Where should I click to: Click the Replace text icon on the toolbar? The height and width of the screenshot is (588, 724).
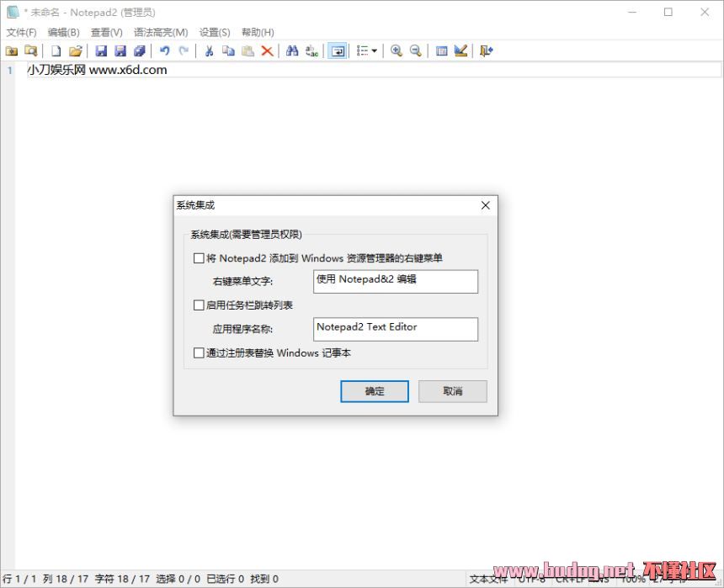point(311,50)
